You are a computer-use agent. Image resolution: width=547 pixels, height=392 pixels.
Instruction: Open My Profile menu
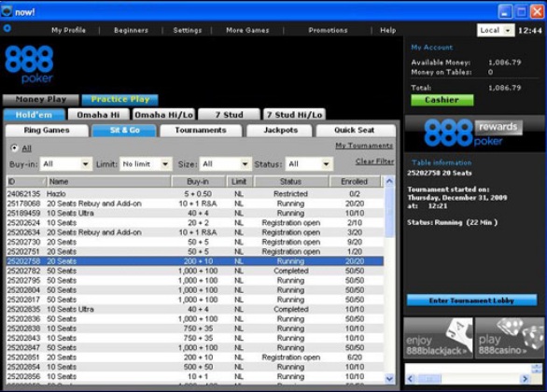point(68,31)
